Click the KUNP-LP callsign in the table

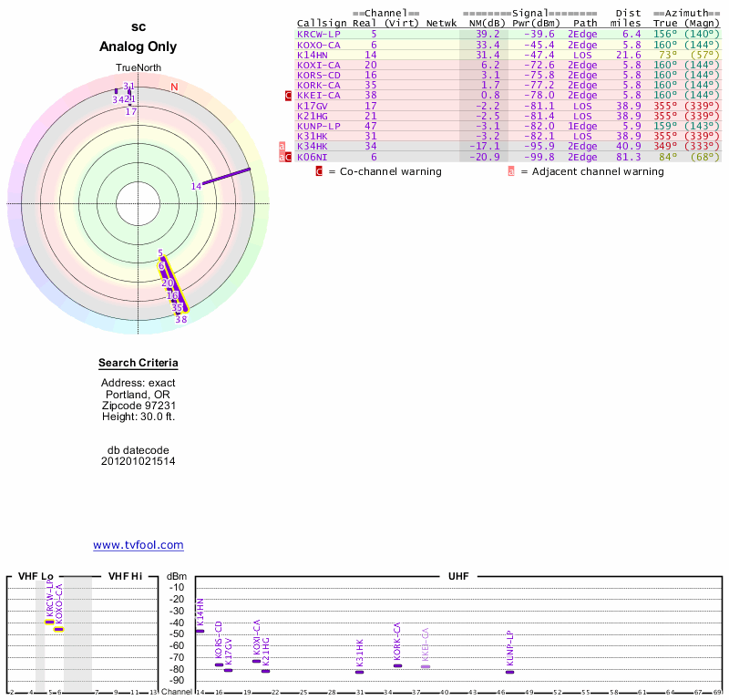click(319, 126)
